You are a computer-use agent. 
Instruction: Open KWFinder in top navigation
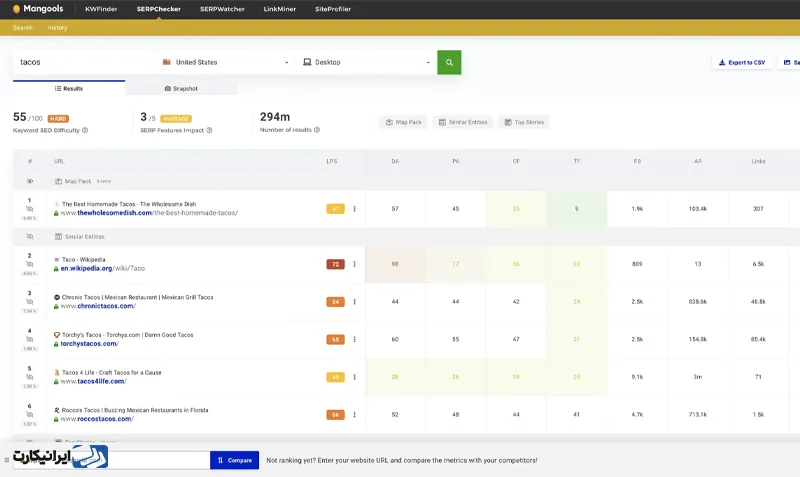pyautogui.click(x=101, y=9)
